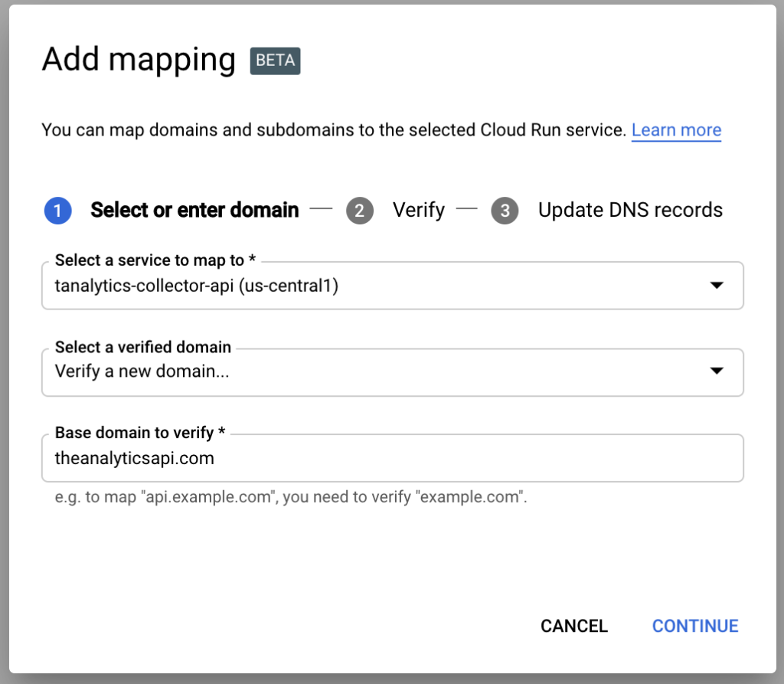Jump to the 'Update DNS records' step
Screen dimensions: 784x684
tap(630, 210)
